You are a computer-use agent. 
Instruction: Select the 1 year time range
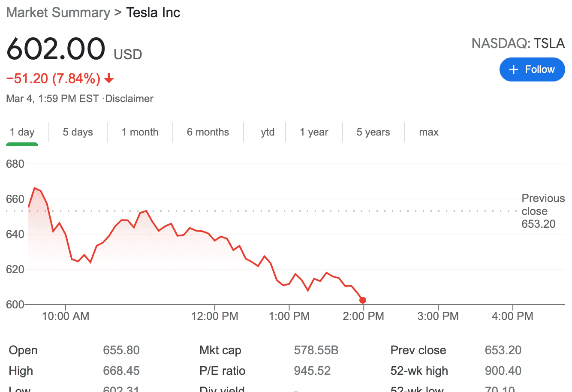(314, 132)
